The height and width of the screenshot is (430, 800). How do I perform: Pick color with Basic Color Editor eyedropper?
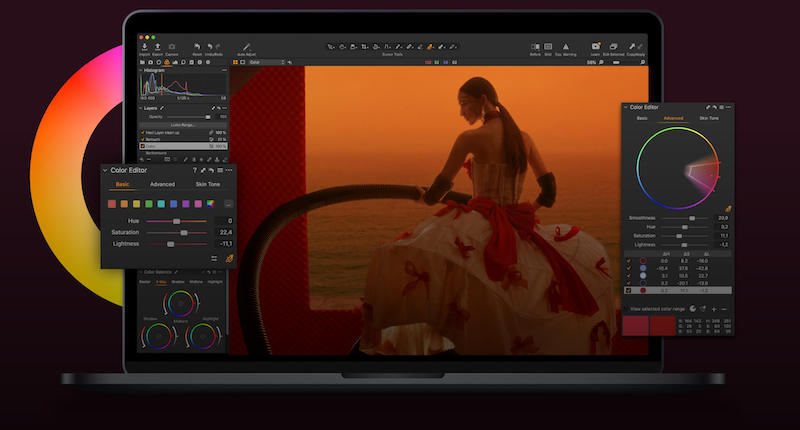coord(229,258)
